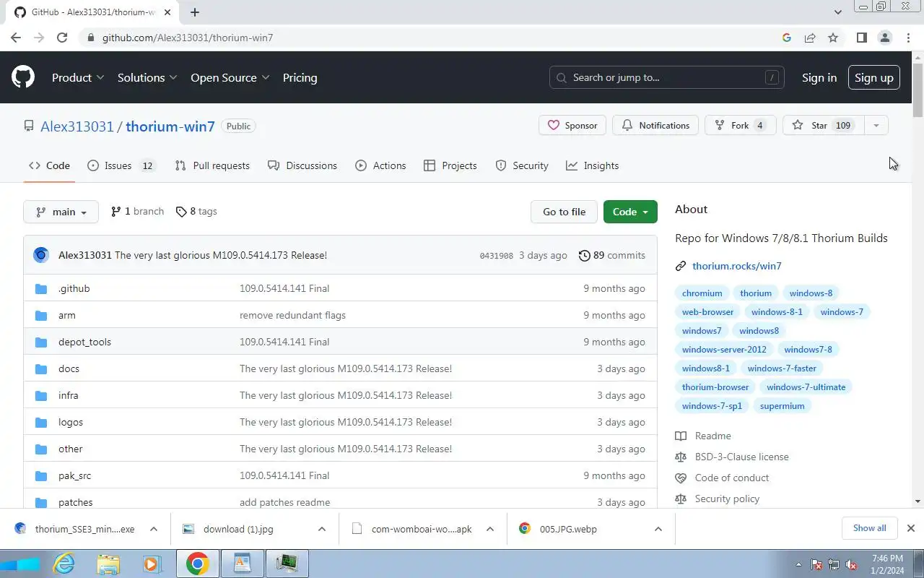Viewport: 924px width, 578px height.
Task: Click the folder icon next to depot_tools
Action: (x=41, y=342)
